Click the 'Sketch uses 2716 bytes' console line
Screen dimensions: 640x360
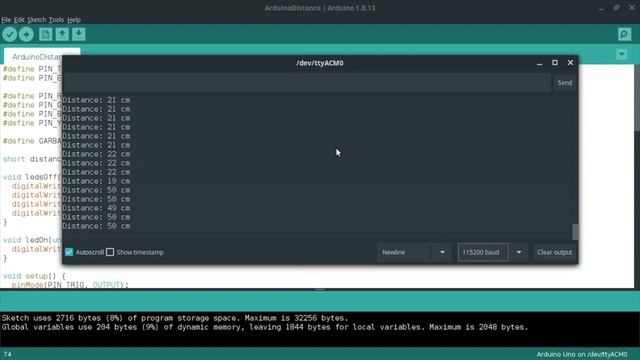click(x=175, y=318)
